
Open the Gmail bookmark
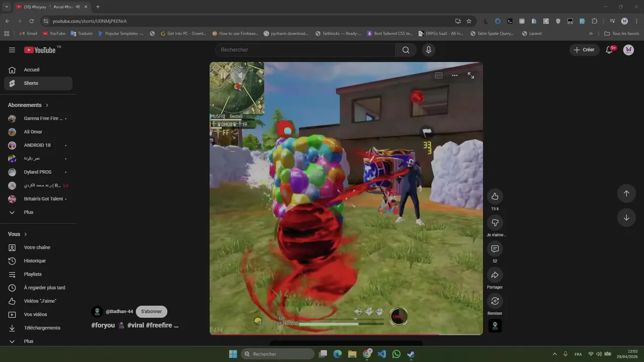pyautogui.click(x=28, y=34)
